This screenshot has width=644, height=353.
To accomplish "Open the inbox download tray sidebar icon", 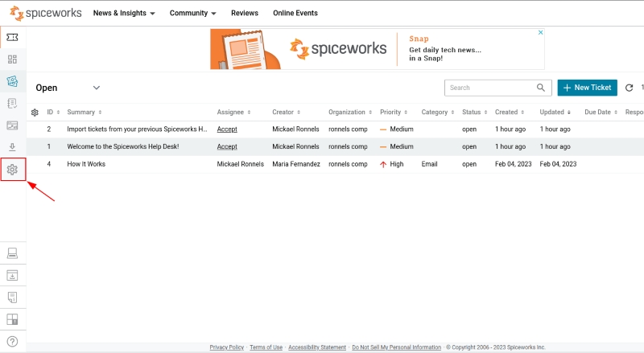I will click(12, 276).
